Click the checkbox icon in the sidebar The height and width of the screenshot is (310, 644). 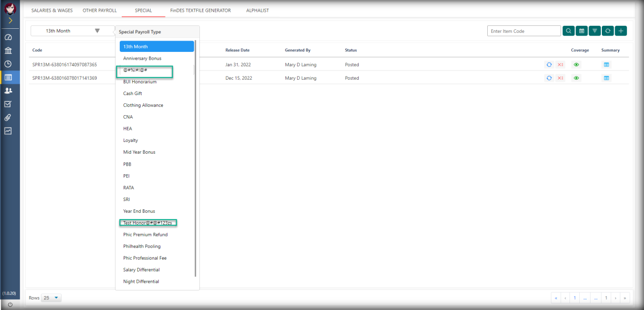click(8, 104)
